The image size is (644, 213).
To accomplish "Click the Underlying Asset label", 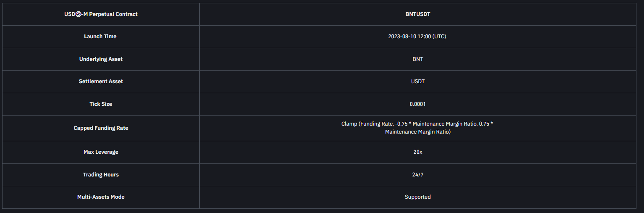I will [101, 59].
